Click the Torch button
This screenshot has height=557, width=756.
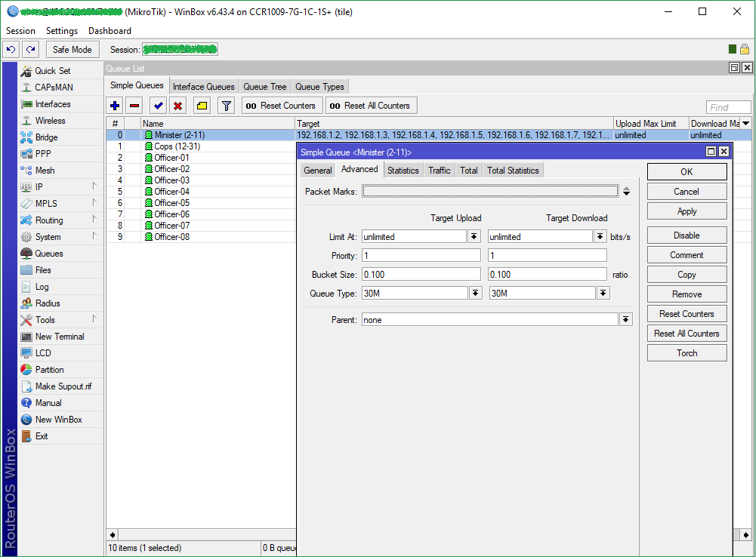pos(687,352)
